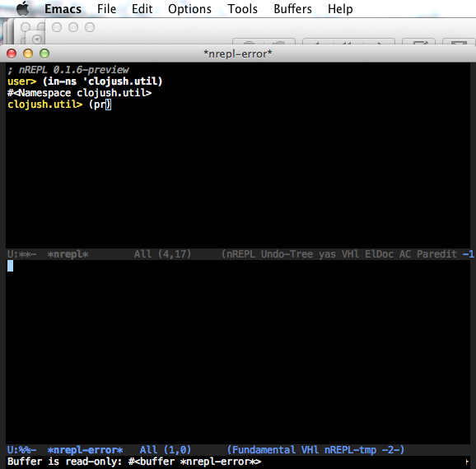Open the Options menu
Viewport: 476px width, 469px height.
189,9
